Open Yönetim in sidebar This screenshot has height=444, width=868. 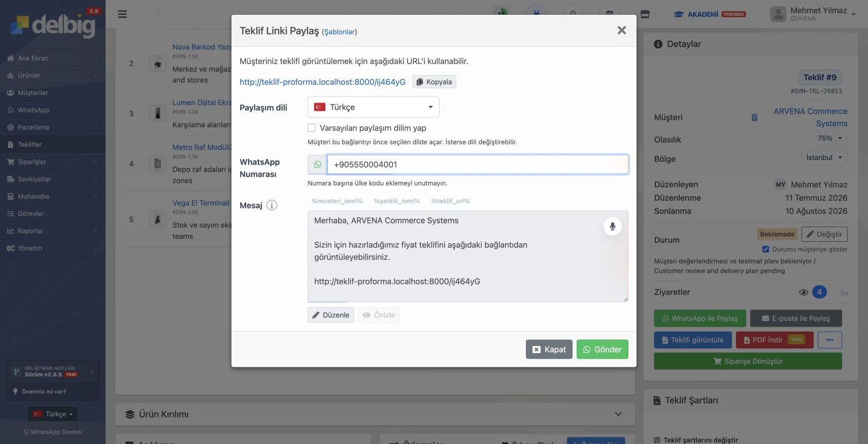pos(53,248)
